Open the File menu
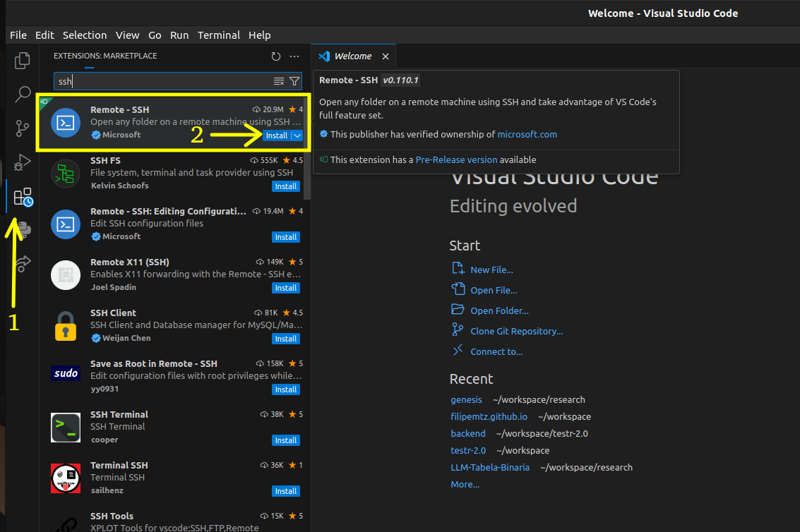 pyautogui.click(x=18, y=35)
